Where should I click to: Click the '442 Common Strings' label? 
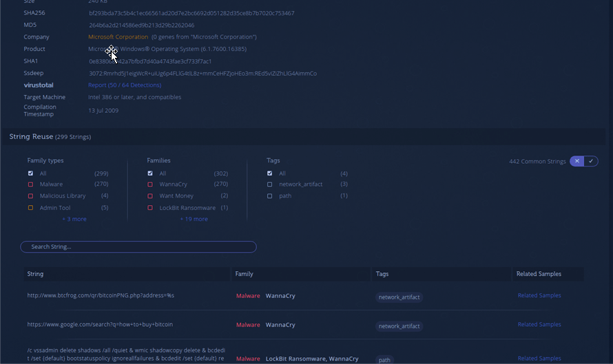tap(537, 161)
